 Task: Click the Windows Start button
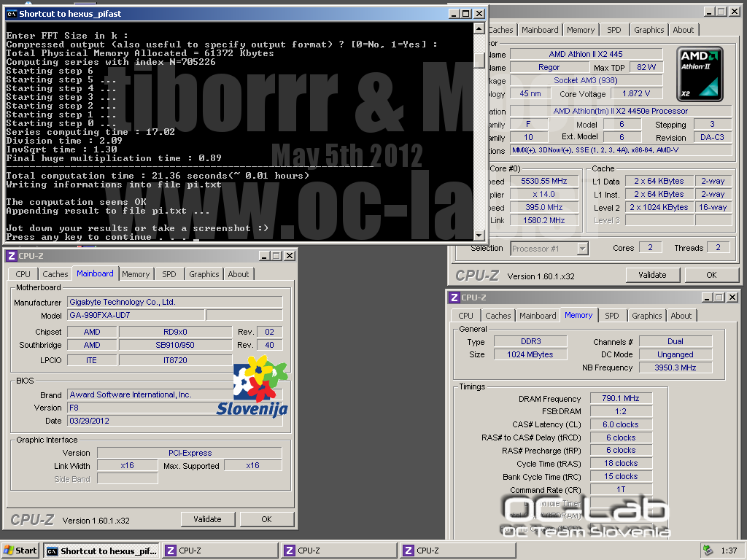point(20,551)
